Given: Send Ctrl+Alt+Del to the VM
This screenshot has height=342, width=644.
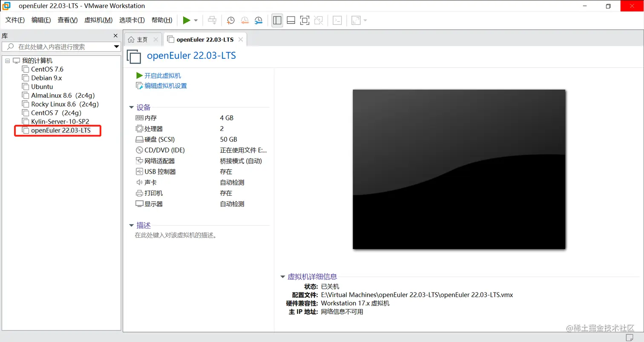Looking at the screenshot, I should (212, 20).
